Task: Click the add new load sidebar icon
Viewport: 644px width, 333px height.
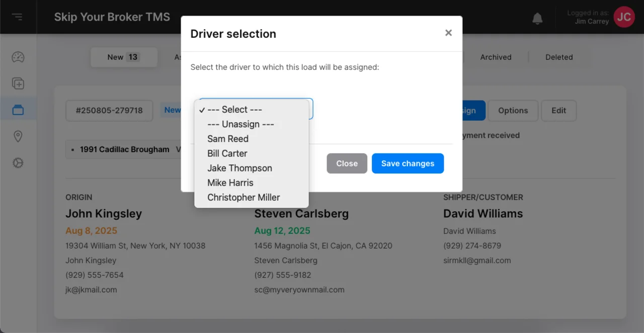Action: click(18, 84)
